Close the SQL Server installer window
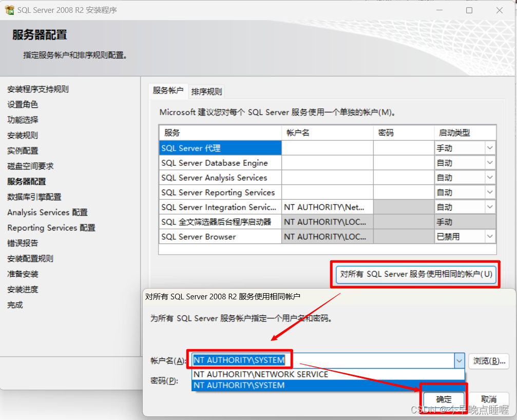517x420 pixels. [x=500, y=10]
